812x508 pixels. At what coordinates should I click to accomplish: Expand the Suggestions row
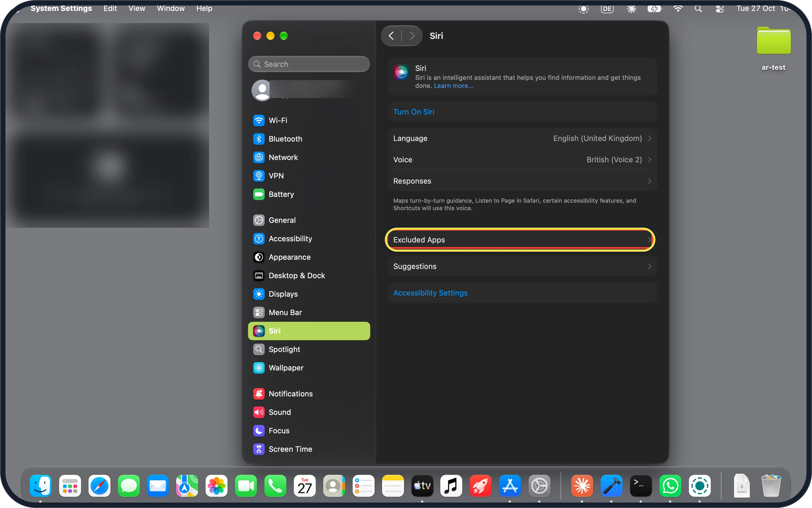[522, 266]
